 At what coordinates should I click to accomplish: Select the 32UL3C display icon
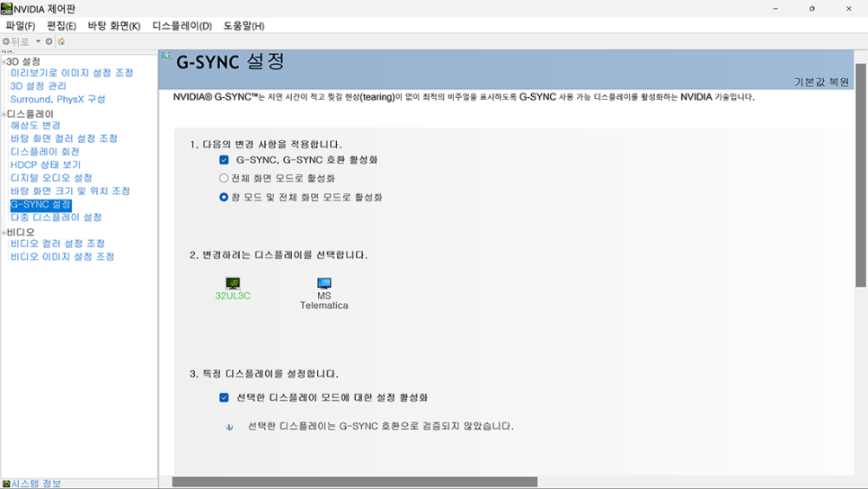(x=233, y=283)
